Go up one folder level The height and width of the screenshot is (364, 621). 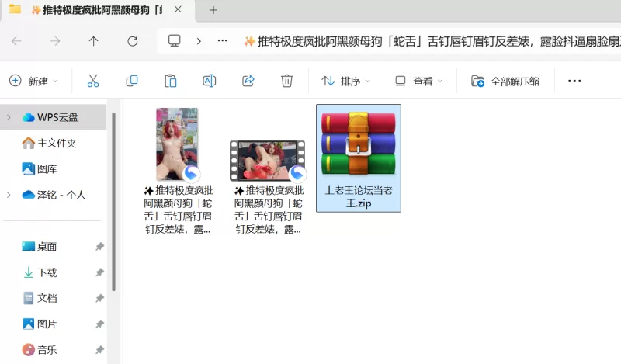tap(93, 41)
